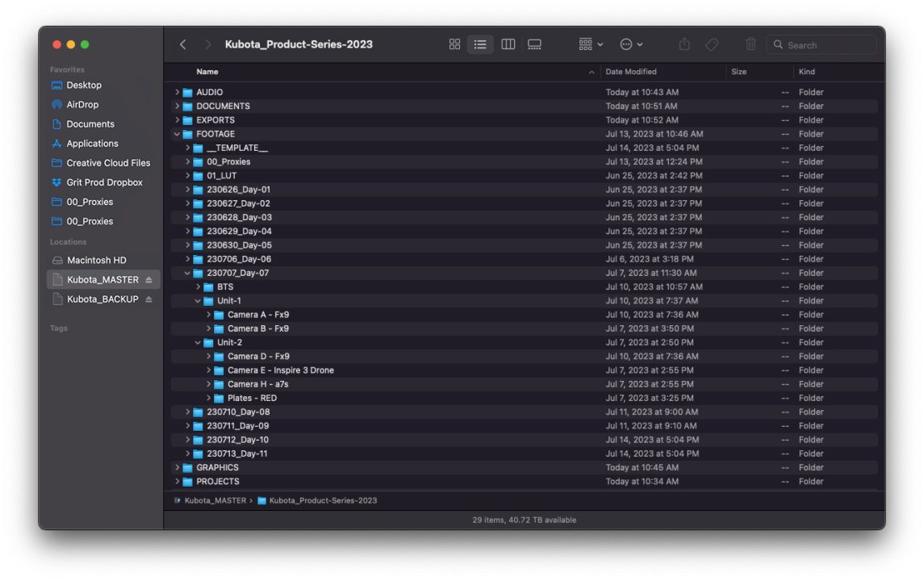This screenshot has width=924, height=581.
Task: Expand the DOCUMENTS folder
Action: pyautogui.click(x=177, y=106)
